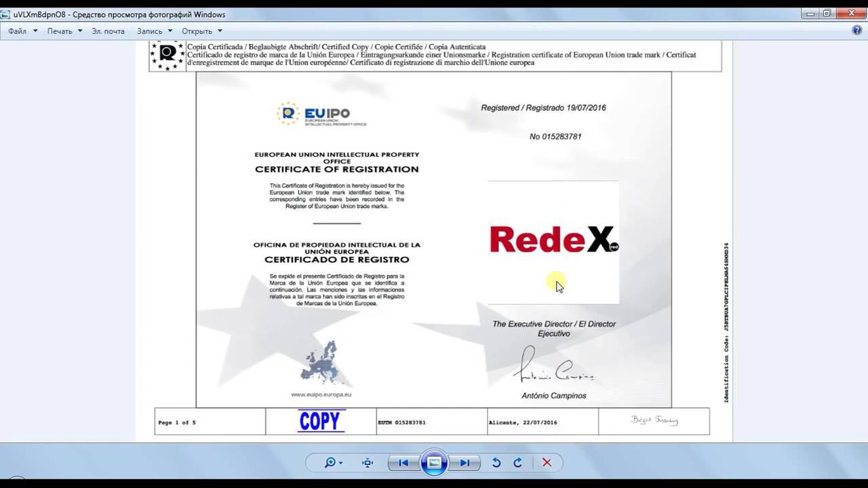Delete the photo with the red X
This screenshot has height=488, width=868.
click(547, 463)
